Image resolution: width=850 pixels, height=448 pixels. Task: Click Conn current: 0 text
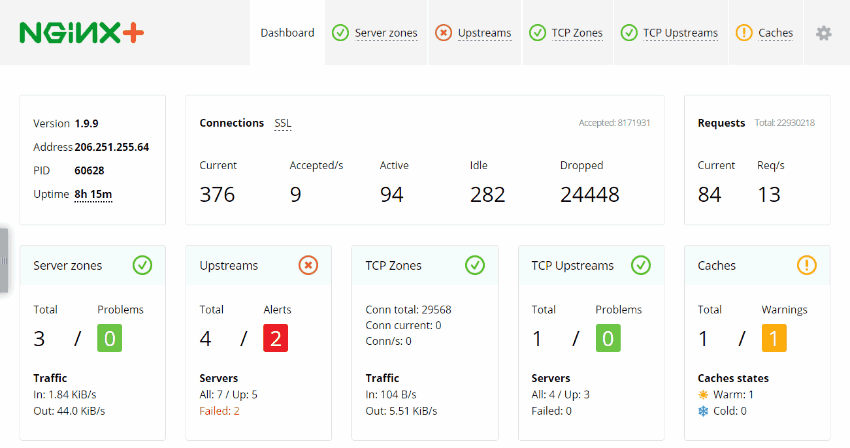click(x=403, y=325)
